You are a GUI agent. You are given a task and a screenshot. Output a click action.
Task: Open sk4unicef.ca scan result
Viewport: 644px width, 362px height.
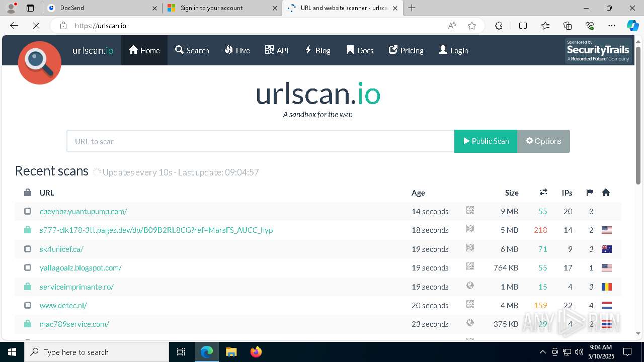(x=61, y=249)
